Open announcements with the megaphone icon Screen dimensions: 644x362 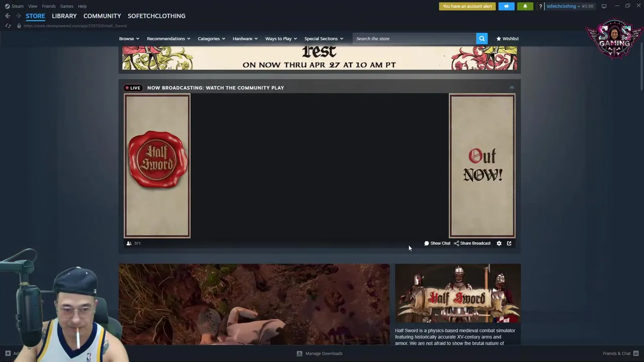[x=506, y=6]
